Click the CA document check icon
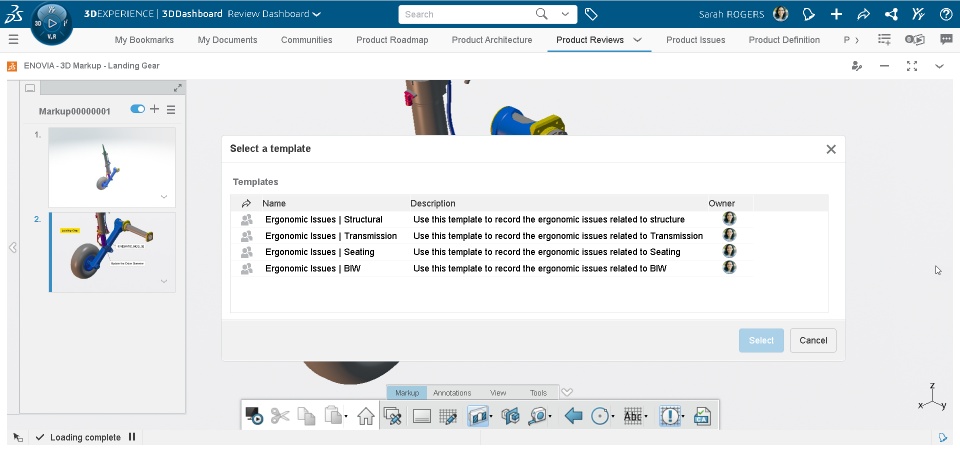Image resolution: width=960 pixels, height=451 pixels. (702, 416)
